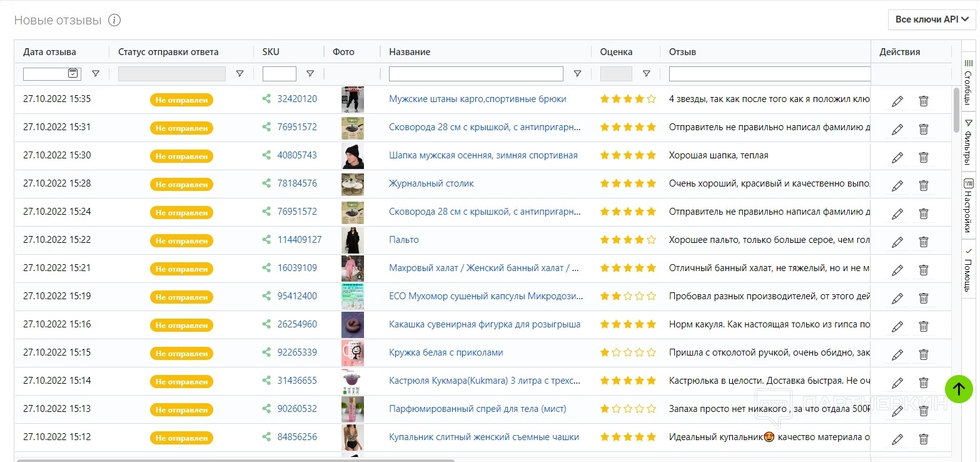Image resolution: width=980 pixels, height=462 pixels.
Task: Expand the Все ключи API dropdown
Action: click(931, 19)
